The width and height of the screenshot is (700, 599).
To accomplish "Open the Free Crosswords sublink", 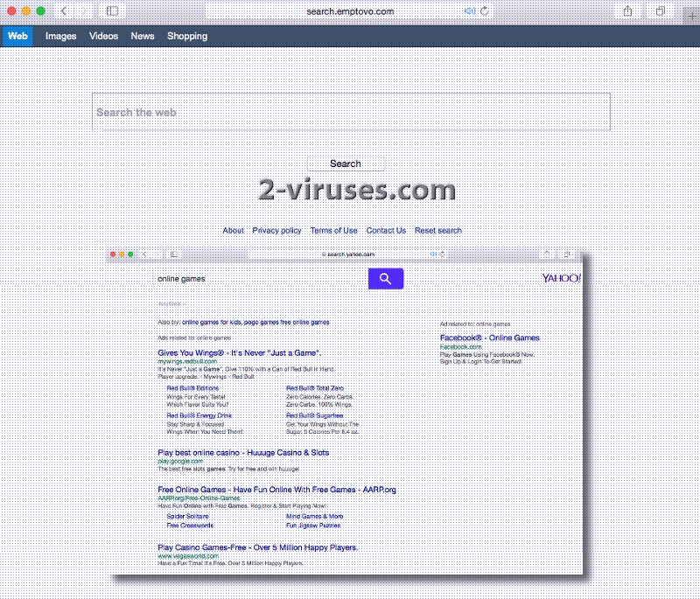I will pyautogui.click(x=190, y=526).
